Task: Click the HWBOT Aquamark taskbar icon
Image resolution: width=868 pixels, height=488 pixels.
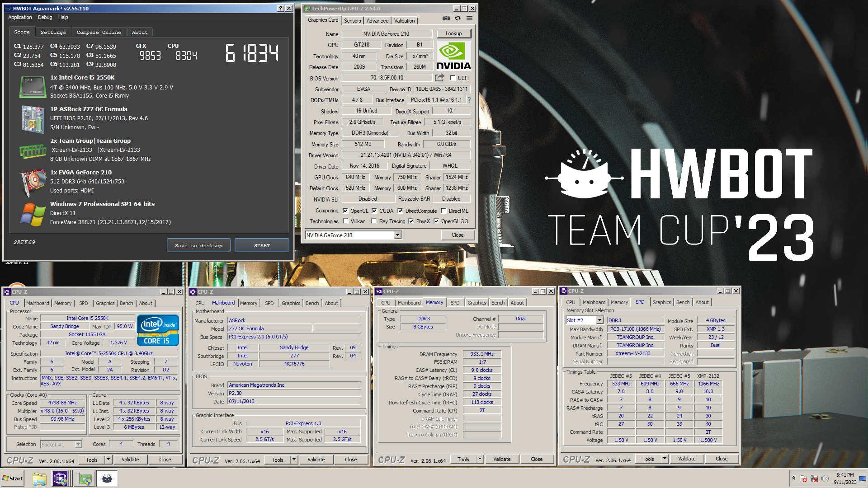Action: click(107, 479)
